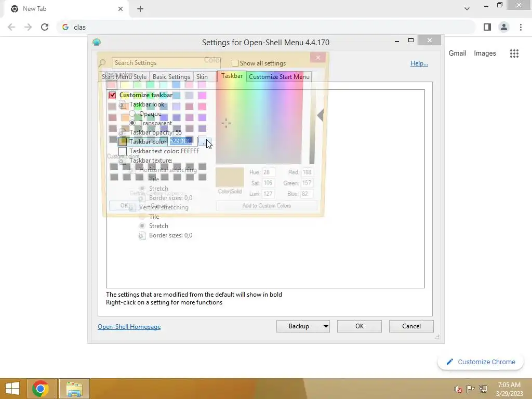Image resolution: width=532 pixels, height=399 pixels.
Task: Maximize the Open-Shell settings window
Action: point(411,41)
